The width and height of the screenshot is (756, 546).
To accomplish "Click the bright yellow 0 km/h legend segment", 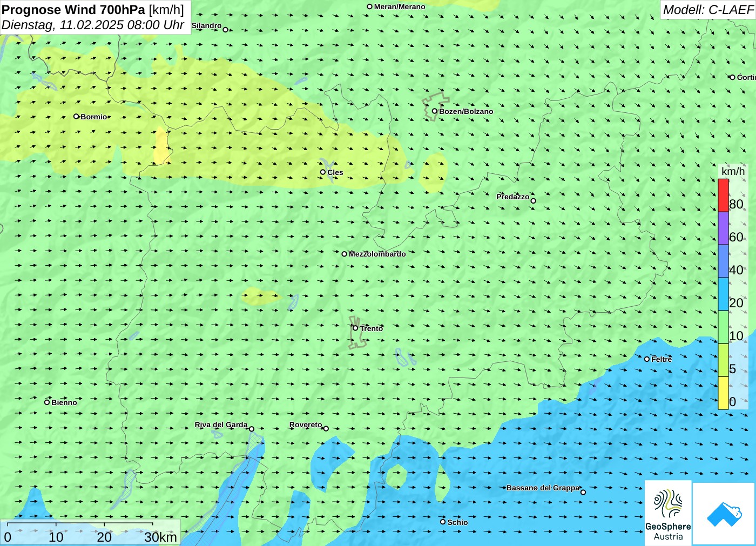I will click(x=723, y=393).
